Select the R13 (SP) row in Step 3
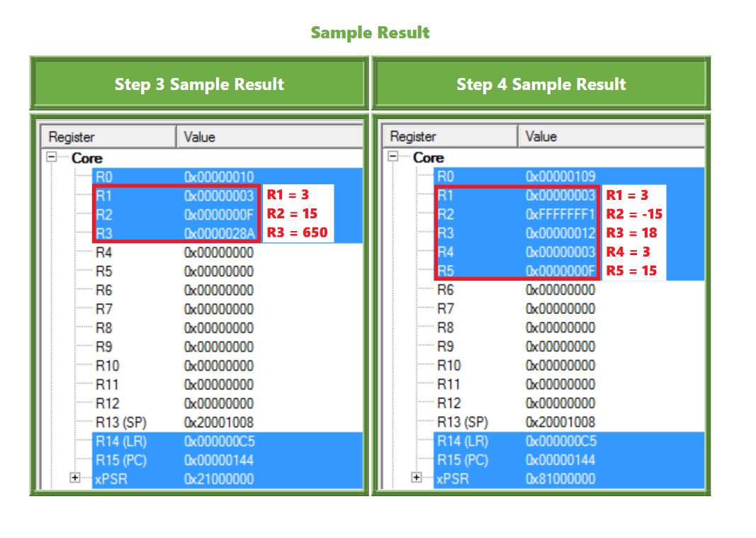The image size is (756, 538). tap(128, 422)
